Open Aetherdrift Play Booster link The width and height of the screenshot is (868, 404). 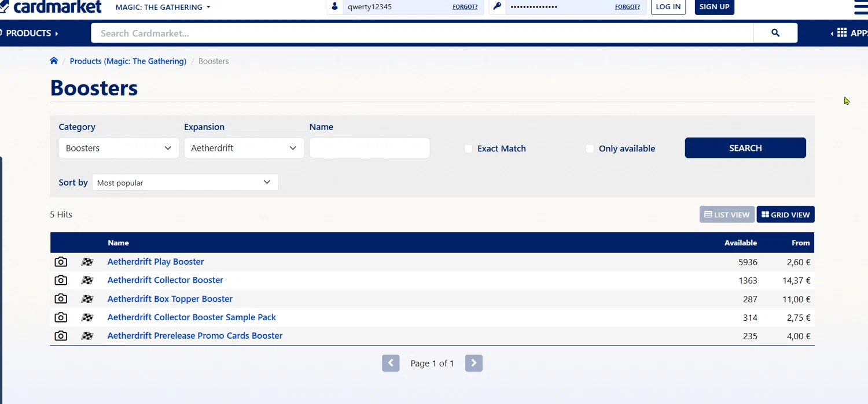pyautogui.click(x=156, y=262)
